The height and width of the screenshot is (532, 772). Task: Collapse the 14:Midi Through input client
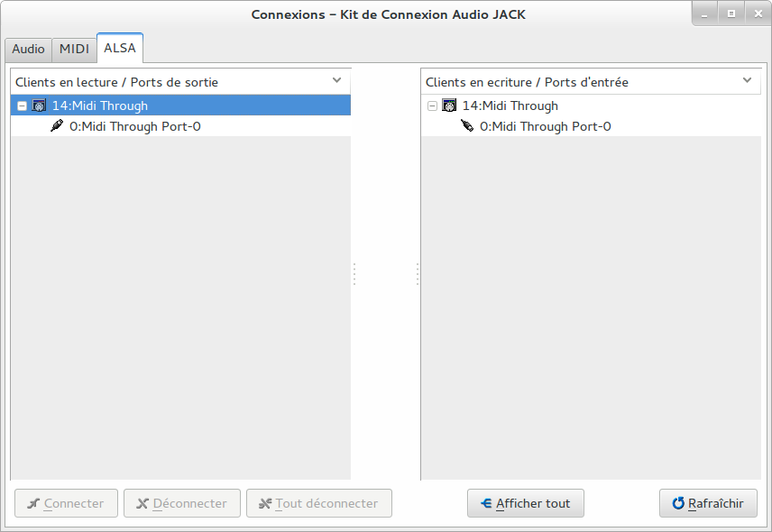click(433, 105)
